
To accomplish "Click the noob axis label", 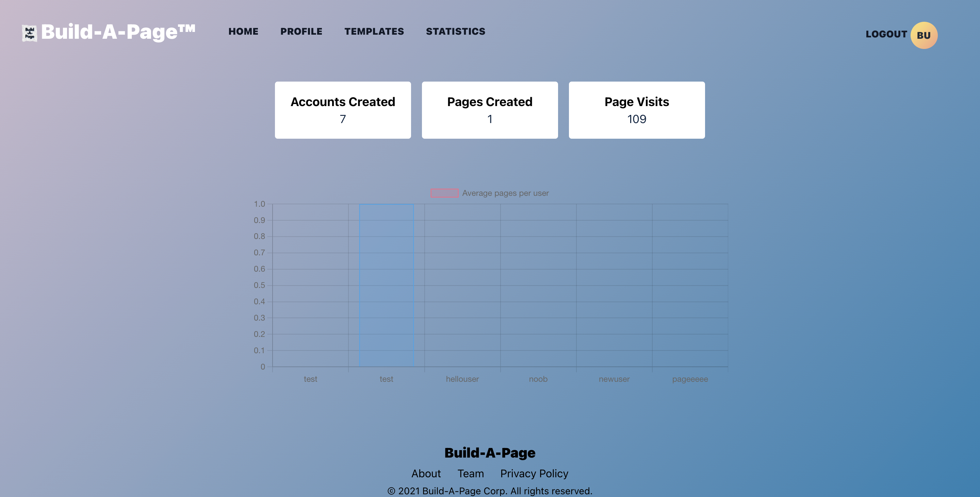I will [538, 379].
